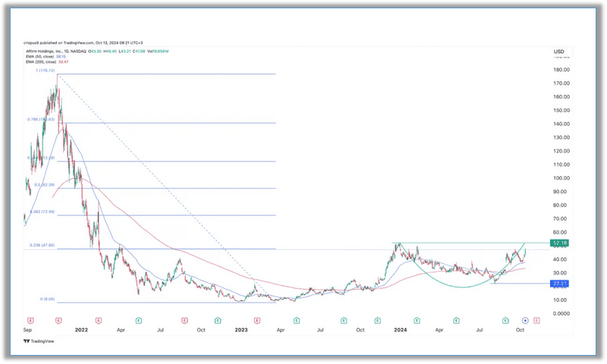Viewport: 607px width, 364px height.
Task: Click the closing price value C47.08
Action: click(139, 51)
